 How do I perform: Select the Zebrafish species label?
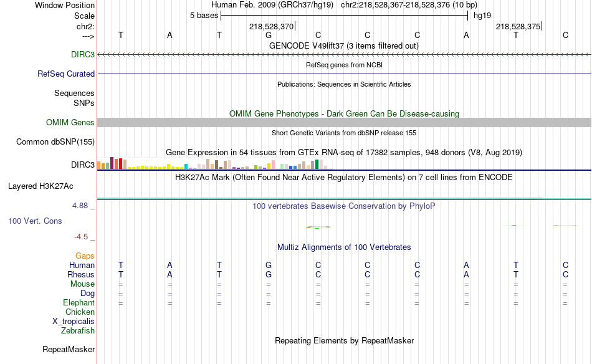tap(78, 331)
